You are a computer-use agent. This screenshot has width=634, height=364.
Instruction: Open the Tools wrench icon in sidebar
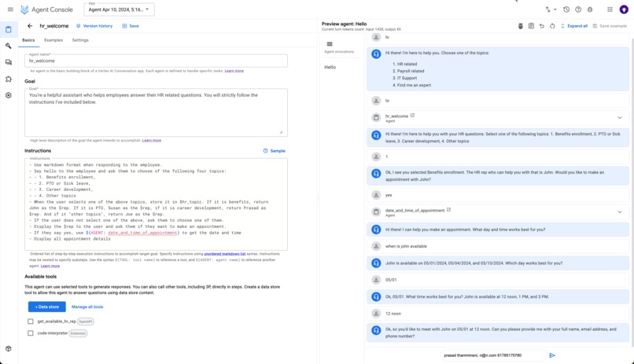[9, 46]
